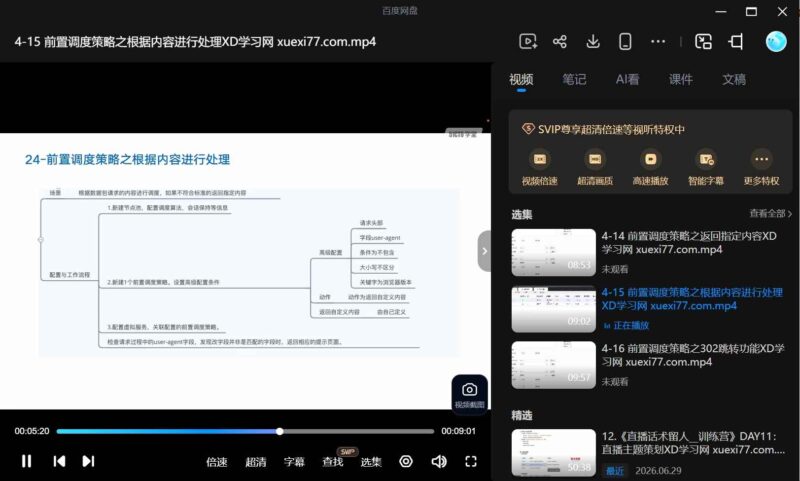Close the 百度网盘 window
This screenshot has height=481, width=800.
pyautogui.click(x=782, y=11)
